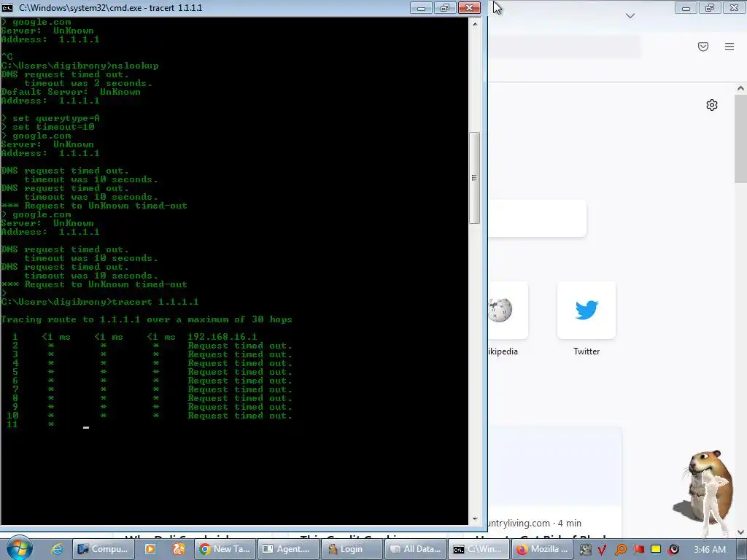Viewport: 747px width, 560px height.
Task: Click the red flag tray icon
Action: [639, 550]
